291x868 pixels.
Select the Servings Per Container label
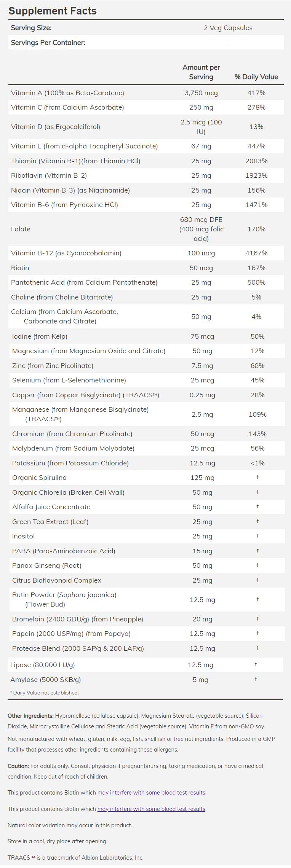(48, 43)
